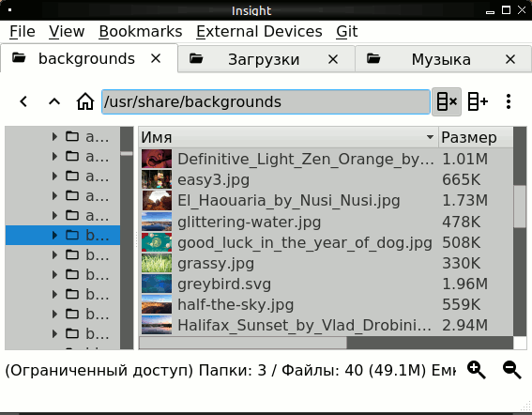
Task: Click the sort arrow in the Имя header
Action: click(x=430, y=137)
